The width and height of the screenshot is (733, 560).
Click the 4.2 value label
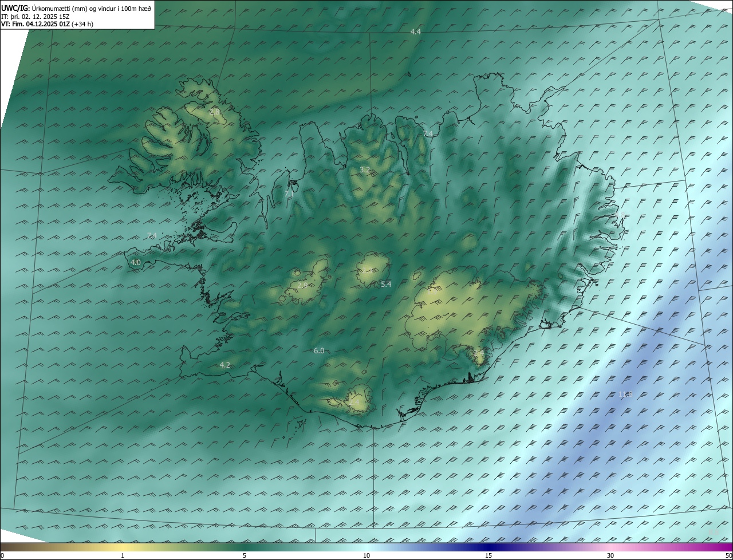tap(225, 365)
